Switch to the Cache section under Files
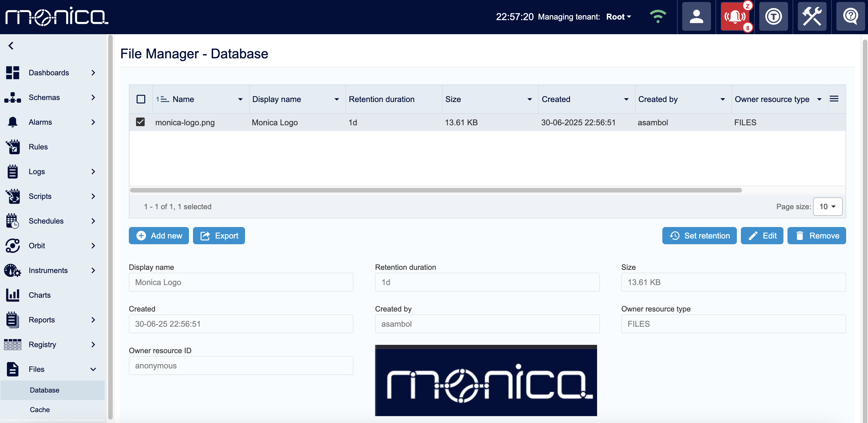Viewport: 868px width, 423px height. [x=40, y=409]
